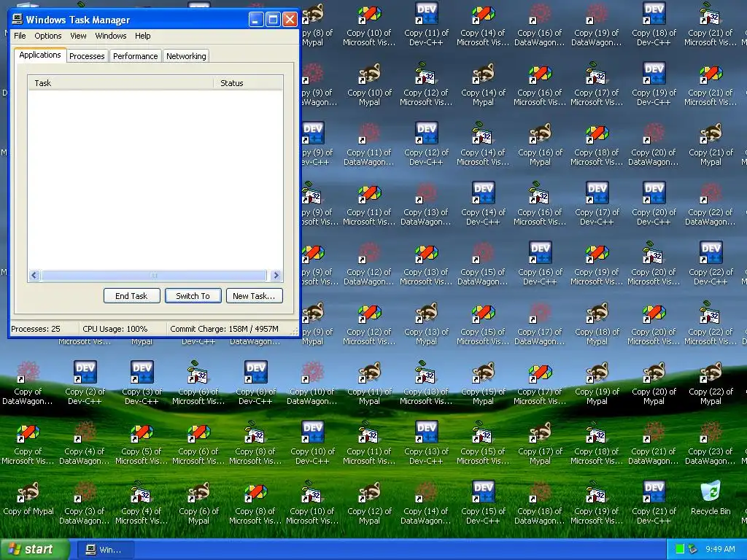Select 'Copy (10) of Mypal' desktop icon
This screenshot has width=747, height=560.
[x=369, y=85]
